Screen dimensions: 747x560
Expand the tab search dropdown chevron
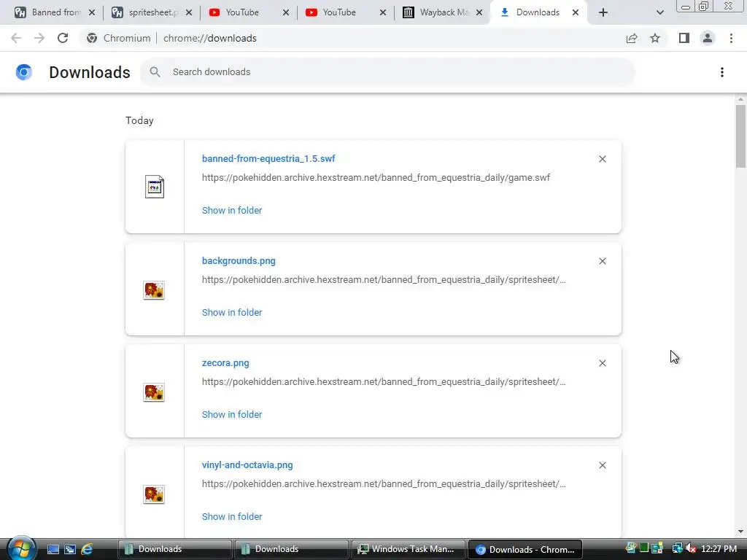(x=659, y=12)
